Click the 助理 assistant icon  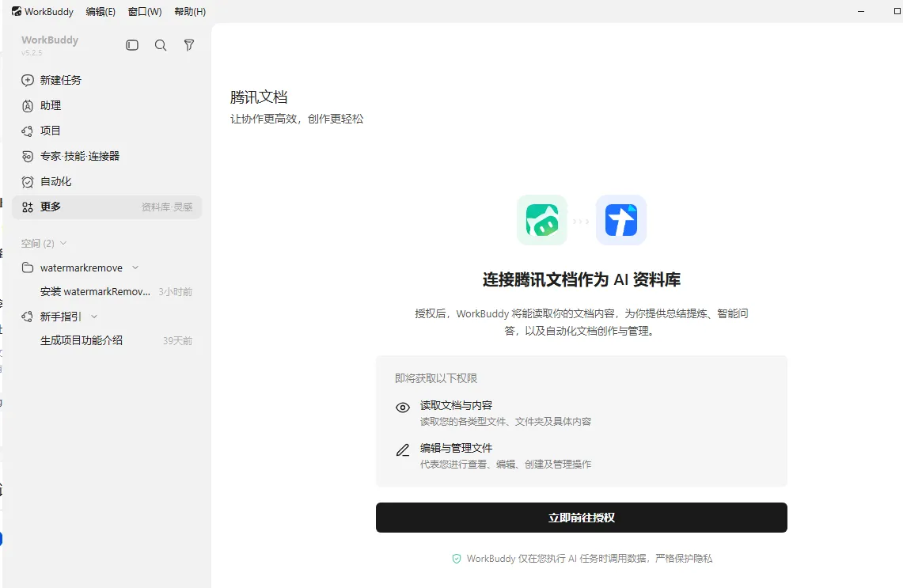tap(28, 105)
